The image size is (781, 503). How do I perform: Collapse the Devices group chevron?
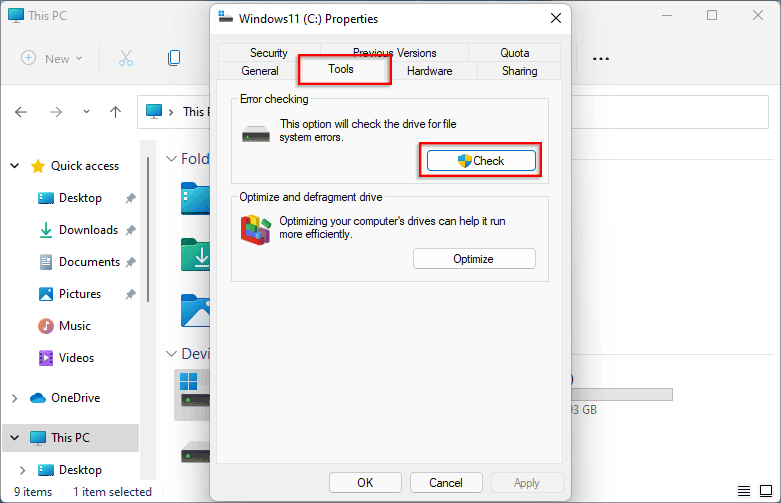(171, 354)
